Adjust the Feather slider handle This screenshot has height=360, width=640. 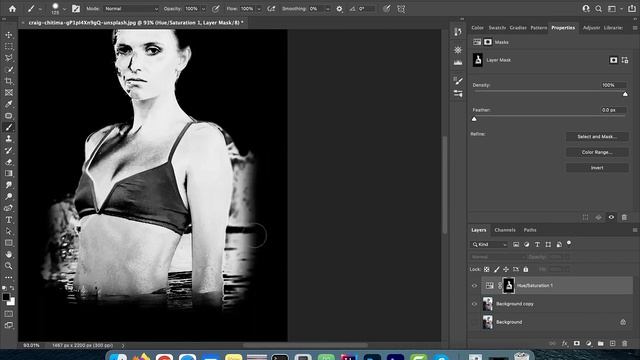point(474,119)
